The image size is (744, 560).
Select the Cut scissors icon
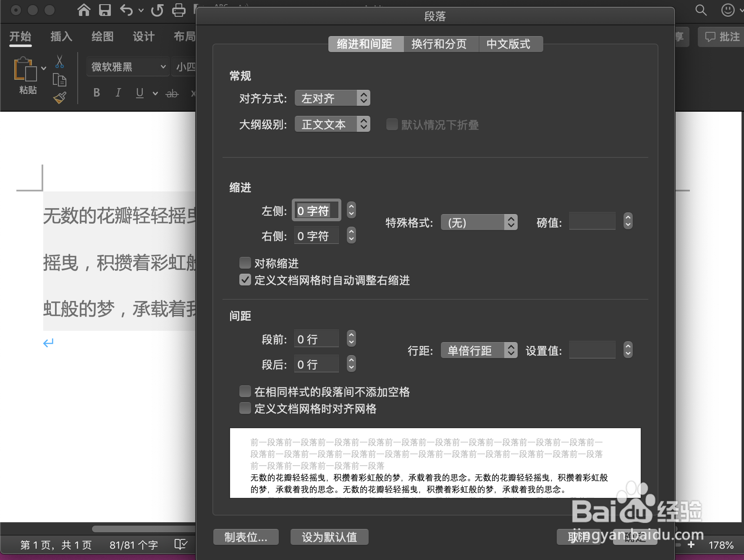[x=60, y=62]
